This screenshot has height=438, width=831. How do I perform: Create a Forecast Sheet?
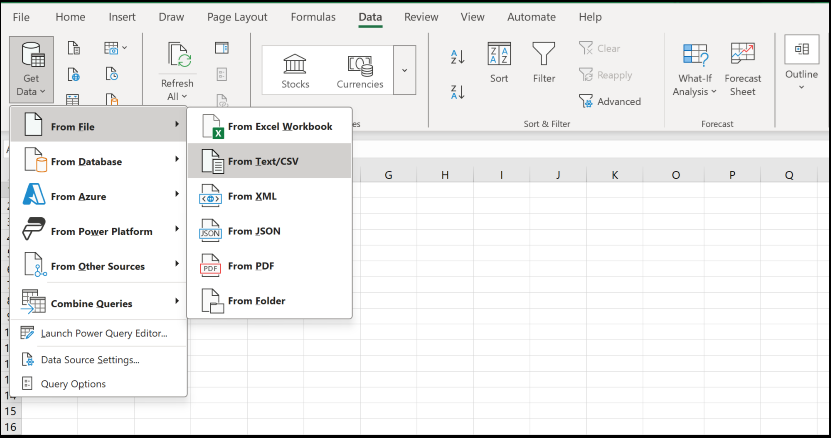(742, 69)
